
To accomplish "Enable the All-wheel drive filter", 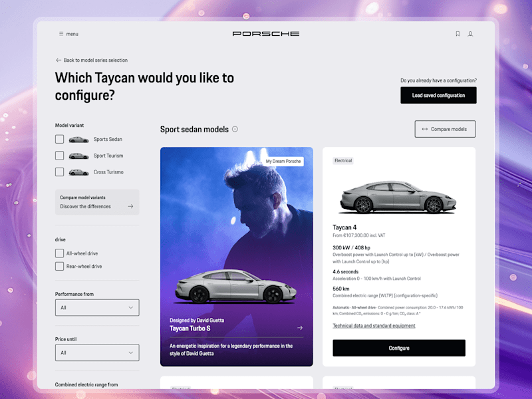I will click(59, 253).
